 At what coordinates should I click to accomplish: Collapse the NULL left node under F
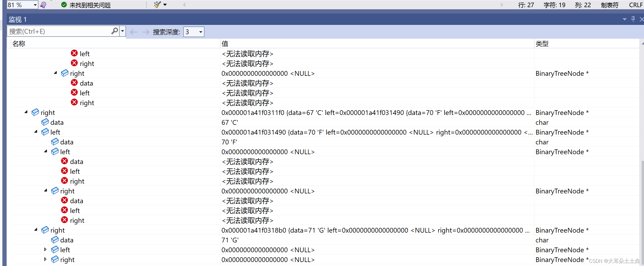pyautogui.click(x=46, y=151)
